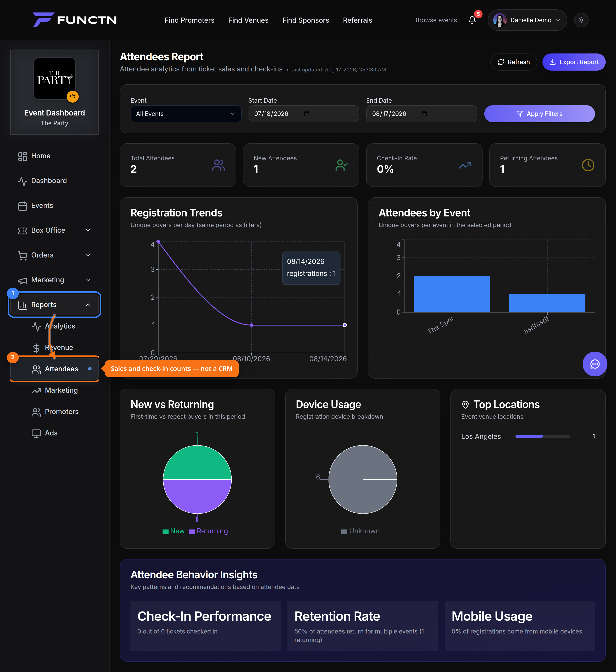Click the Reports bar chart icon
Image resolution: width=616 pixels, height=672 pixels.
22,305
